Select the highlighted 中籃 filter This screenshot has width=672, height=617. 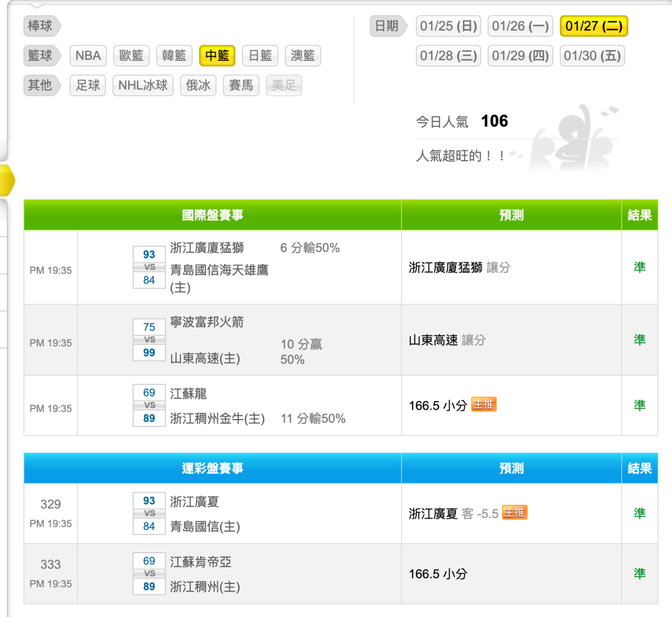217,56
